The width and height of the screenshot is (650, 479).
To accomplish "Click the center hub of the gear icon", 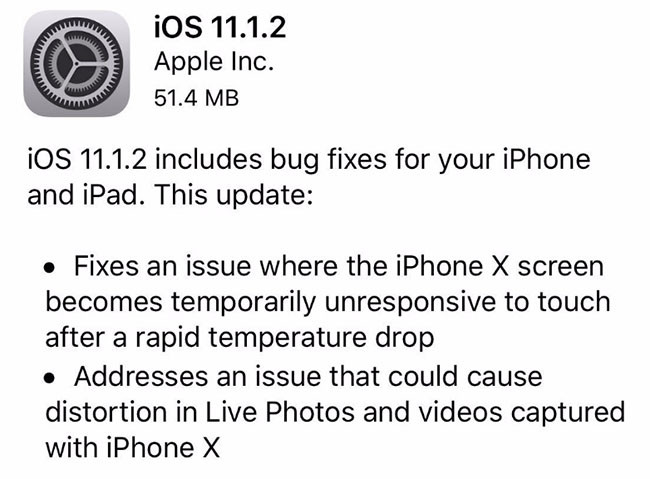I will (x=76, y=63).
